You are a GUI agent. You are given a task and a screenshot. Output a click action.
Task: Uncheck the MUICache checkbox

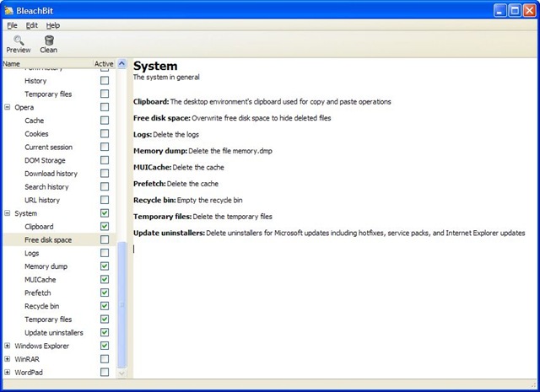pos(105,279)
